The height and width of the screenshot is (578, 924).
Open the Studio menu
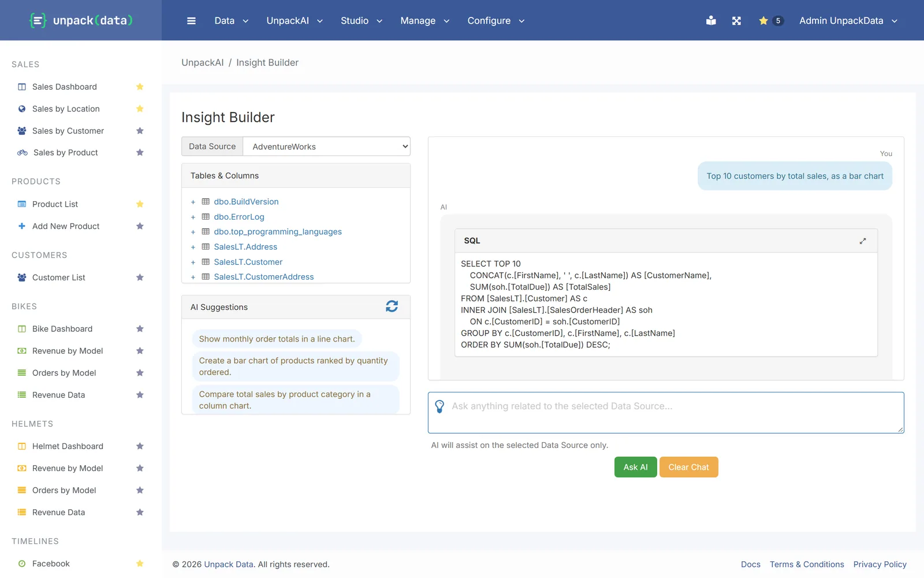pyautogui.click(x=362, y=21)
